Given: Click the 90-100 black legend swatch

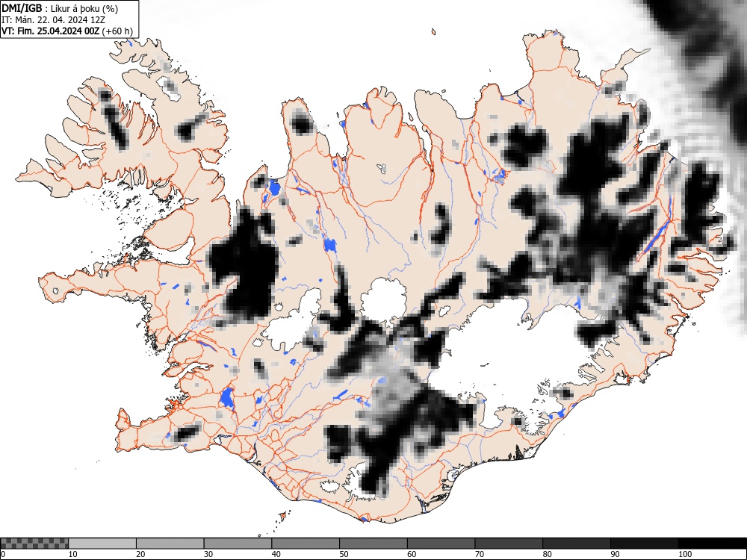Looking at the screenshot, I should [x=644, y=544].
